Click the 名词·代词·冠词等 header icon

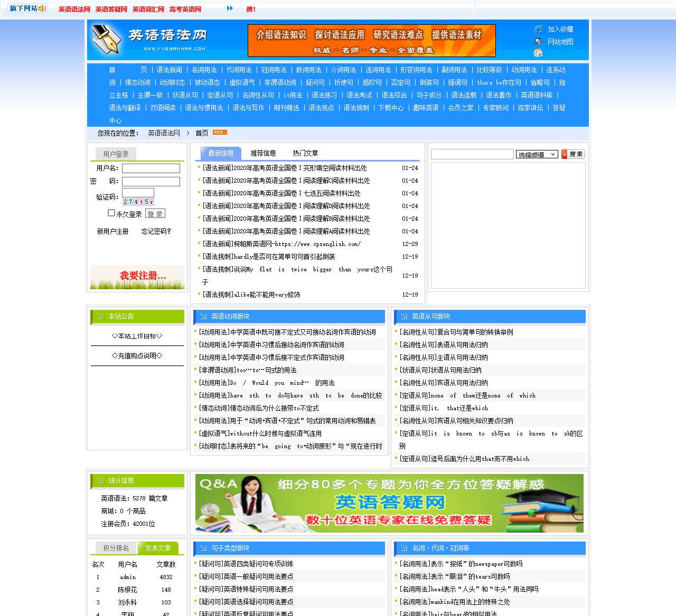[404, 548]
